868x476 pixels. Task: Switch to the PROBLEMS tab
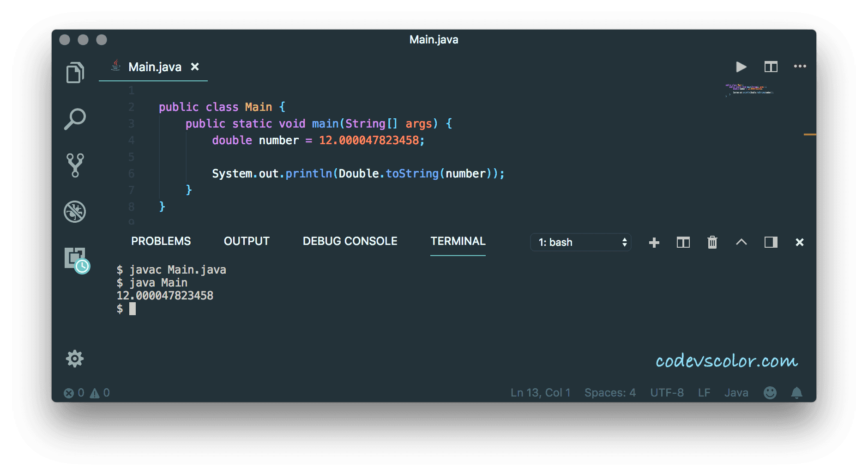point(161,241)
